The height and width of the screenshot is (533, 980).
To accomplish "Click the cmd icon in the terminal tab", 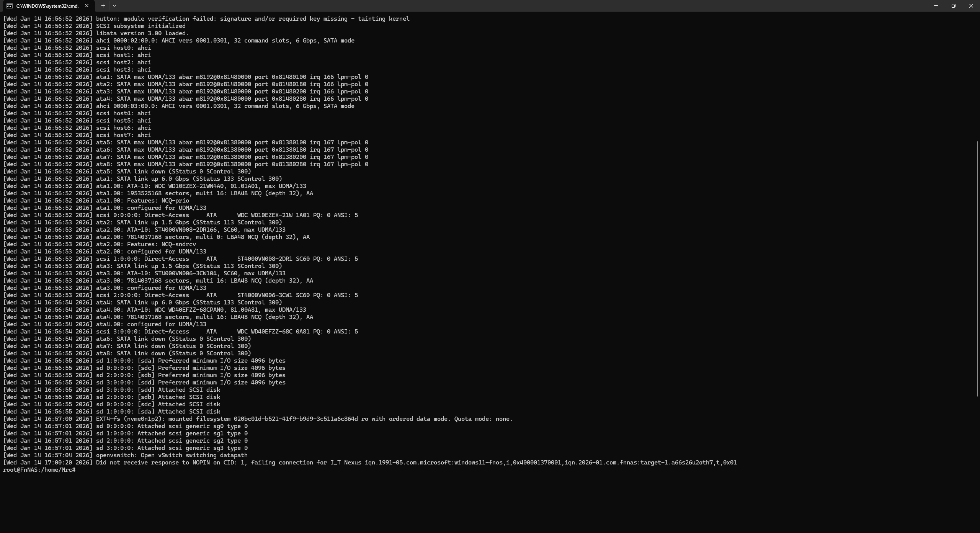I will point(9,6).
